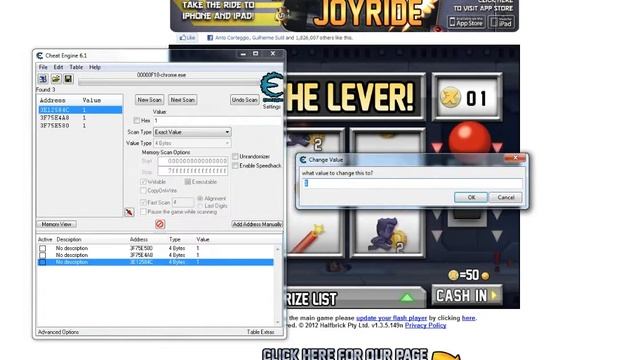The image size is (640, 360).
Task: Open the Help menu
Action: (95, 67)
